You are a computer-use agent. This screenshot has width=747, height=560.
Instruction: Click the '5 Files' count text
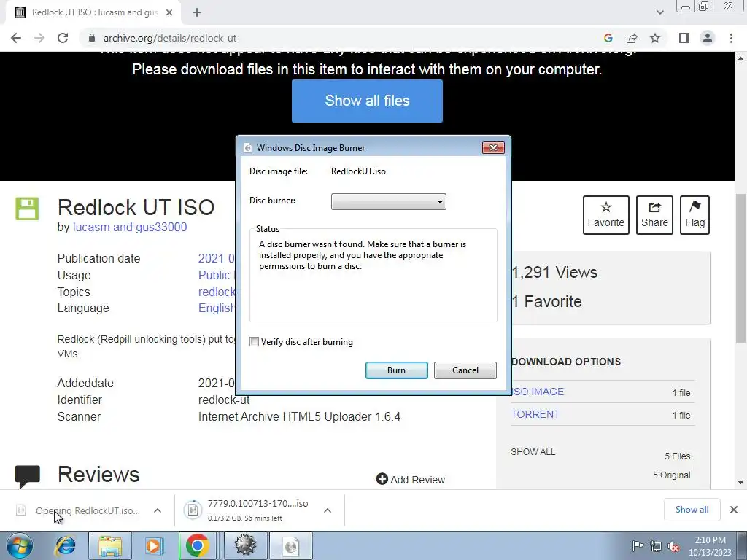click(x=678, y=456)
